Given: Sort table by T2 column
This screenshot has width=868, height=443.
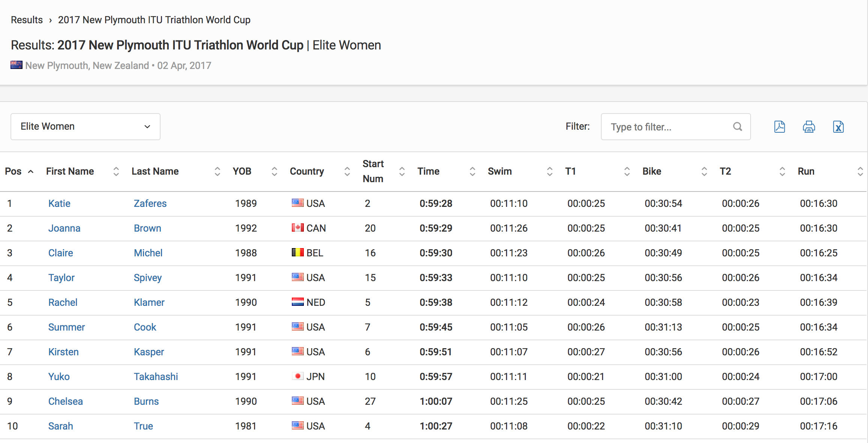Looking at the screenshot, I should (x=752, y=171).
